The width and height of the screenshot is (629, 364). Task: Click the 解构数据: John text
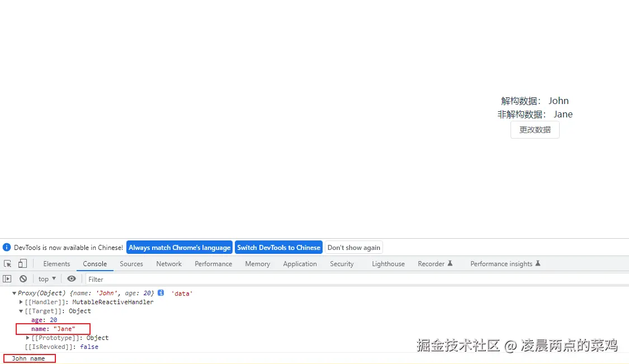point(535,101)
